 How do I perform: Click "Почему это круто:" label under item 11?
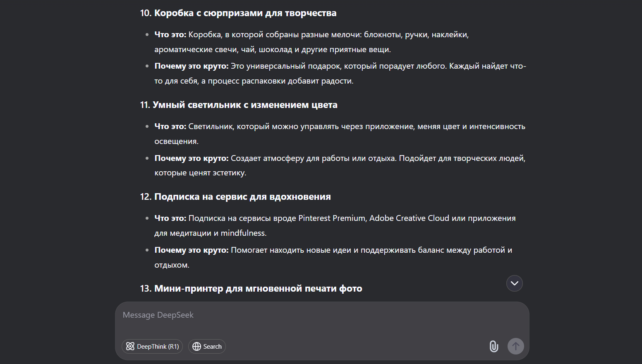tap(192, 158)
